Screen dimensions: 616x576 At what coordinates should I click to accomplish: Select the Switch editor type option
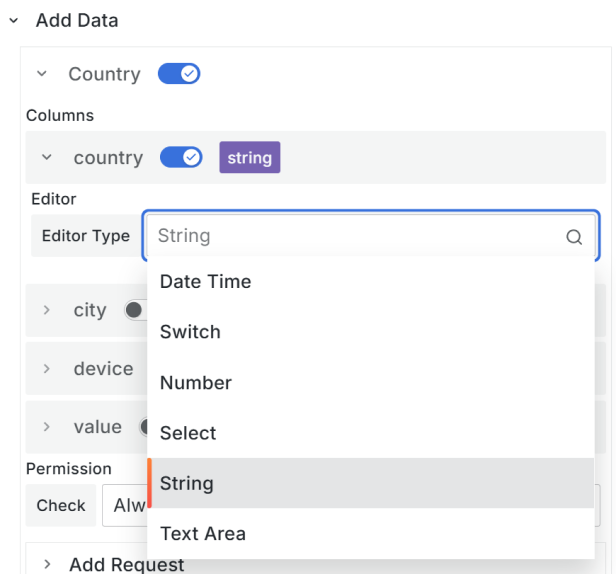tap(190, 332)
